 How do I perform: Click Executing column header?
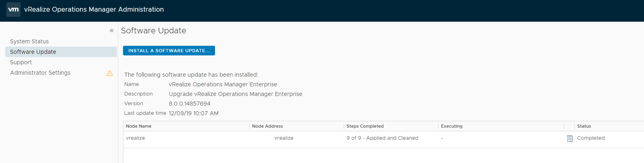pos(451,126)
